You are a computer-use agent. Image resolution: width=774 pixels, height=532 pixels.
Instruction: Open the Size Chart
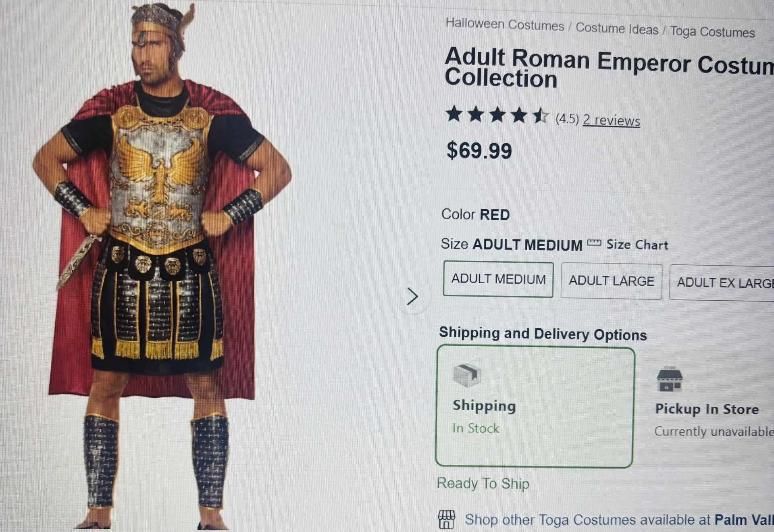tap(637, 244)
